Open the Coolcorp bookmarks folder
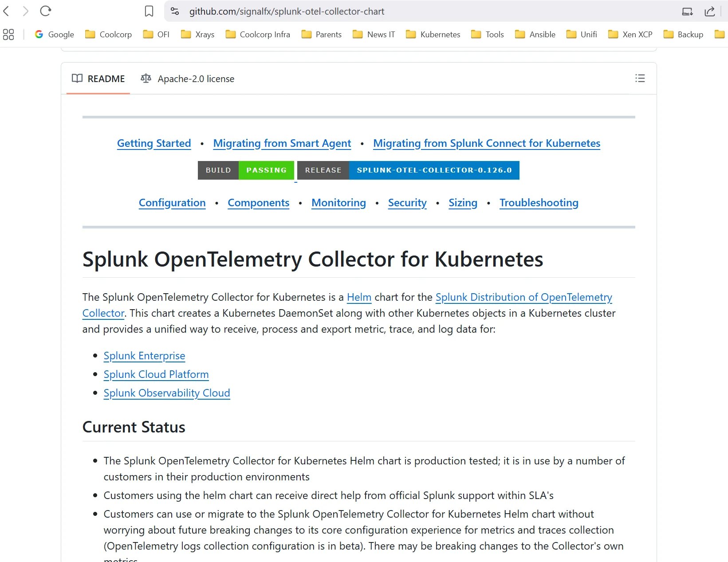This screenshot has width=728, height=562. coord(109,34)
